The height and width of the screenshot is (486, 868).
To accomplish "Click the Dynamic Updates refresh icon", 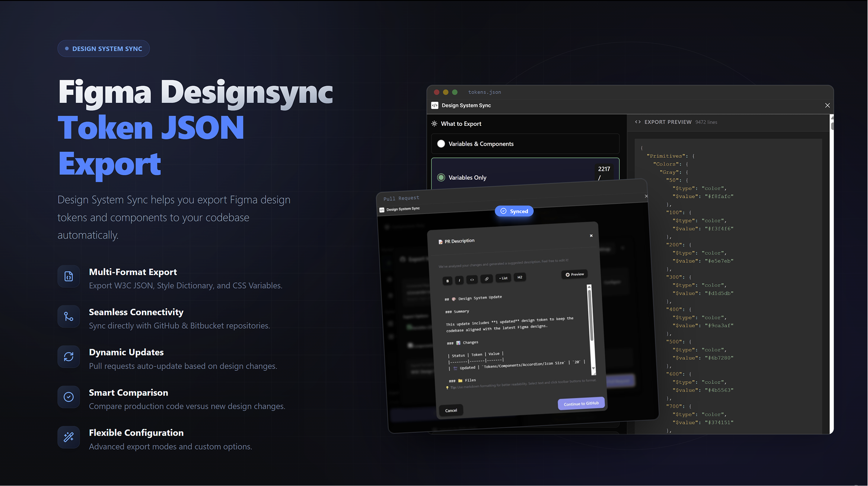I will pyautogui.click(x=69, y=357).
